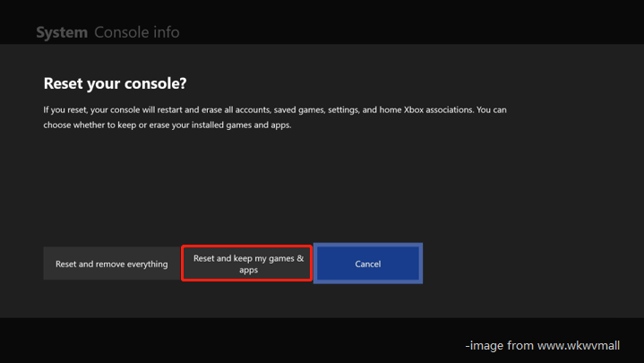Viewport: 644px width, 363px height.
Task: Click the description line starting "If you reset"
Action: pyautogui.click(x=269, y=110)
